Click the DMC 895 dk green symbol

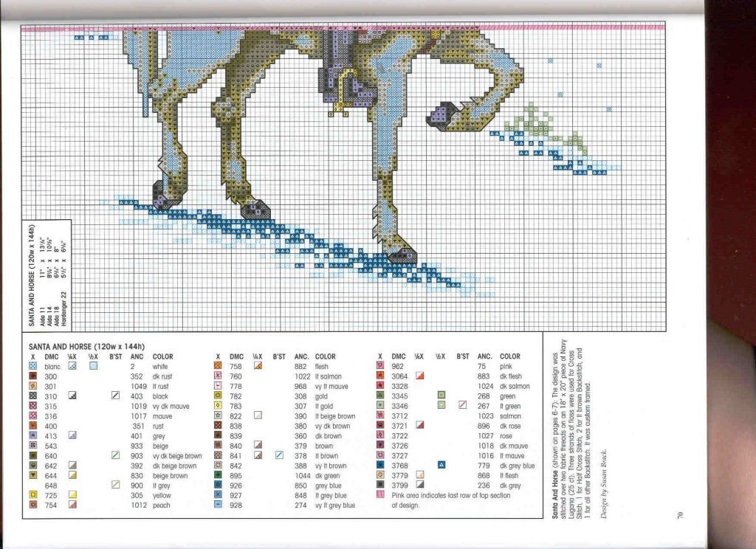point(217,476)
